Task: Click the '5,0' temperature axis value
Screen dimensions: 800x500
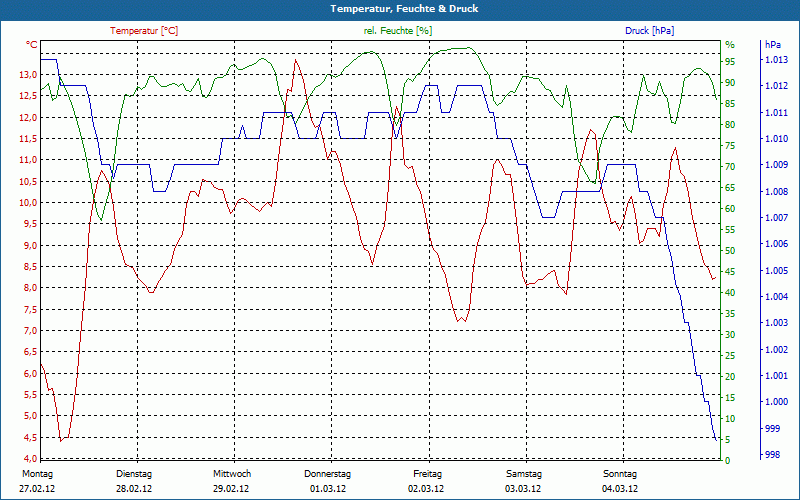Action: tap(31, 415)
